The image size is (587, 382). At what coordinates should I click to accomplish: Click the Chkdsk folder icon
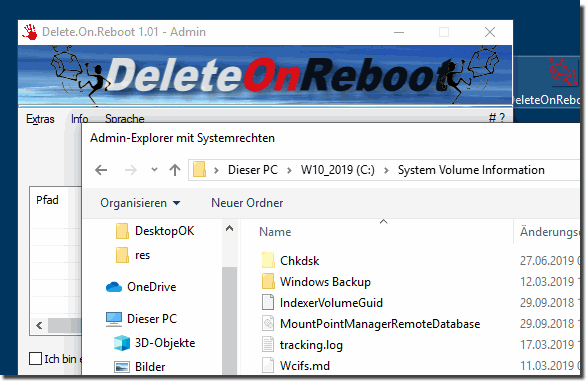(268, 260)
